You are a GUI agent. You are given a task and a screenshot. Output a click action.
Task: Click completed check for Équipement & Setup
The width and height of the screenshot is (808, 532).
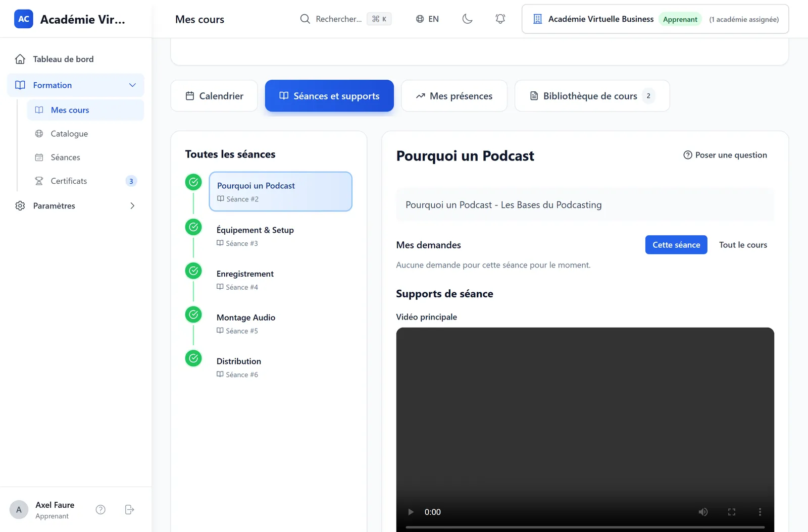point(193,227)
